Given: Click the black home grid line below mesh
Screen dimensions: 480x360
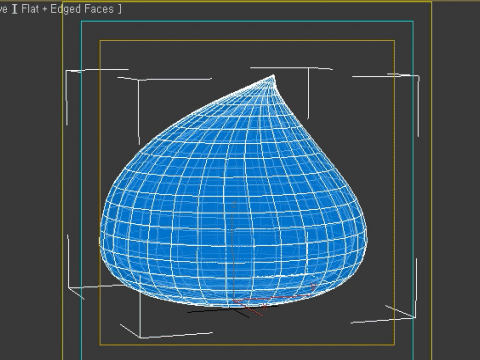Looking at the screenshot, I should pos(213,311).
